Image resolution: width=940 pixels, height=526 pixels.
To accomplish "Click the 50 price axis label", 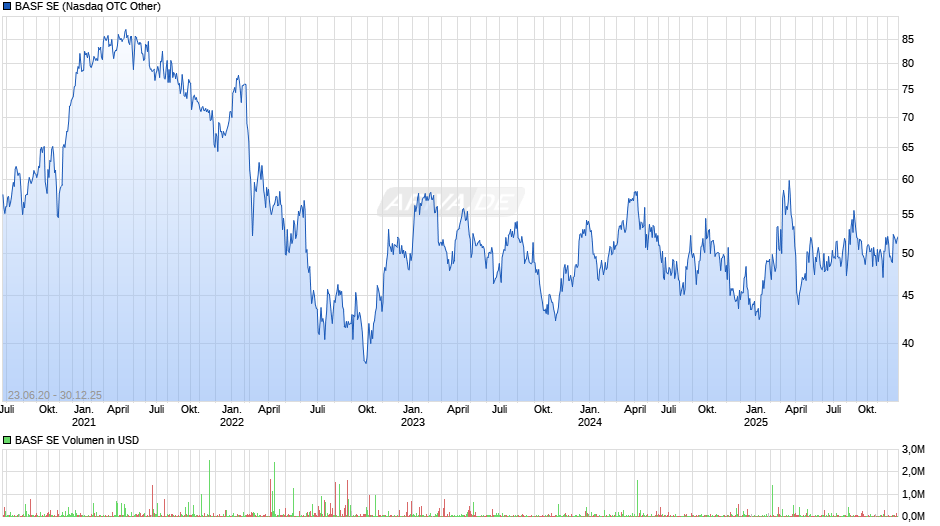I will click(908, 253).
